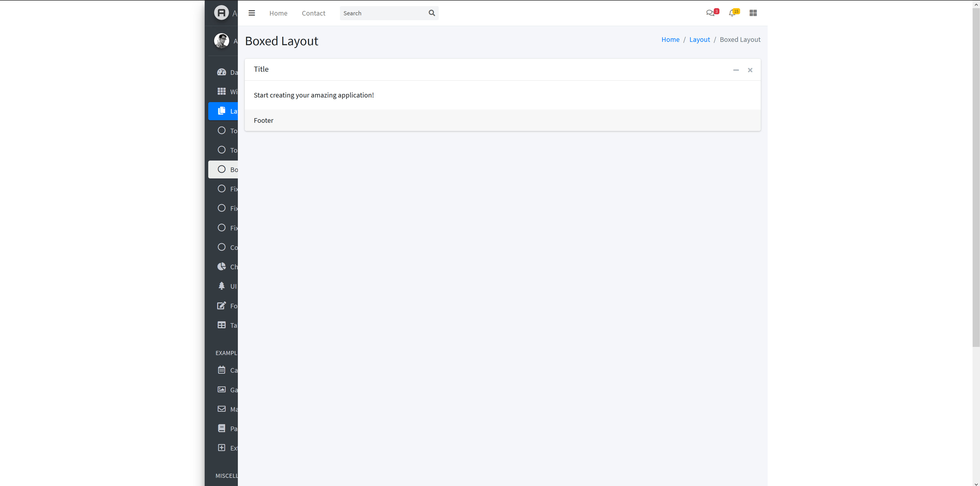Toggle sidebar with hamburger menu icon
980x486 pixels.
(251, 13)
